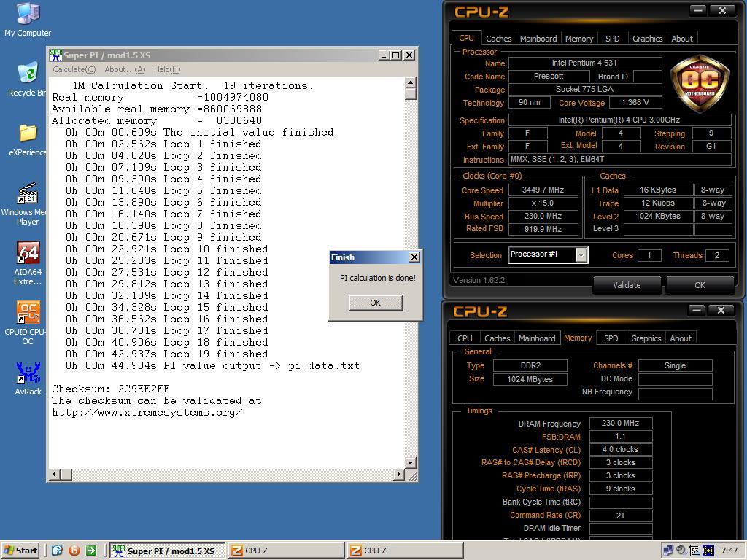Click the Start button
This screenshot has width=747, height=560.
coord(20,551)
